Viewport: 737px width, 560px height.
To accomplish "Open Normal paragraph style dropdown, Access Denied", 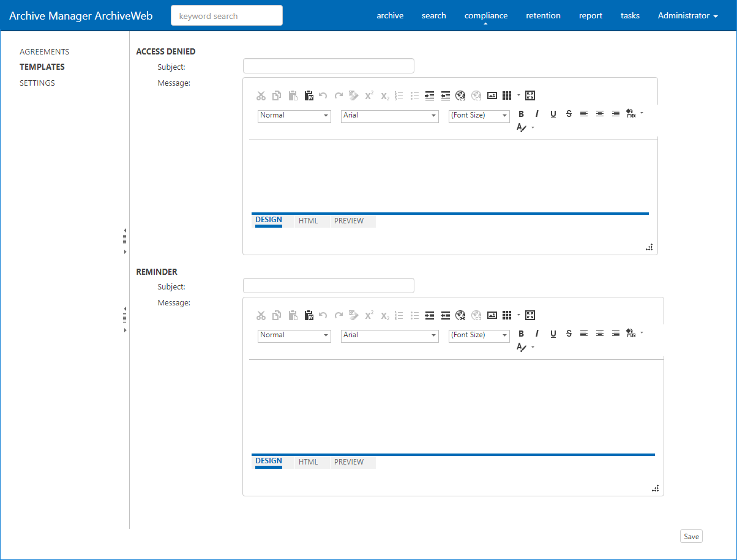I will 294,116.
